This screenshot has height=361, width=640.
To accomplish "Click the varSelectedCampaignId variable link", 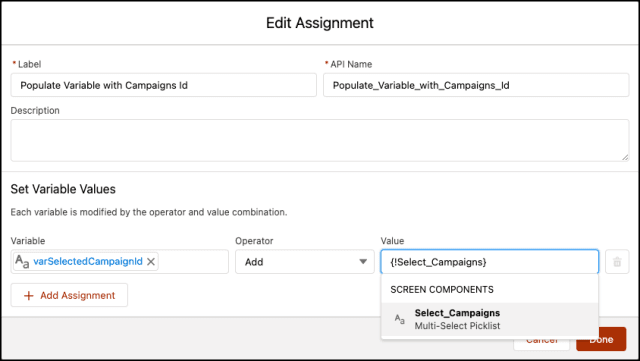I will tap(88, 261).
